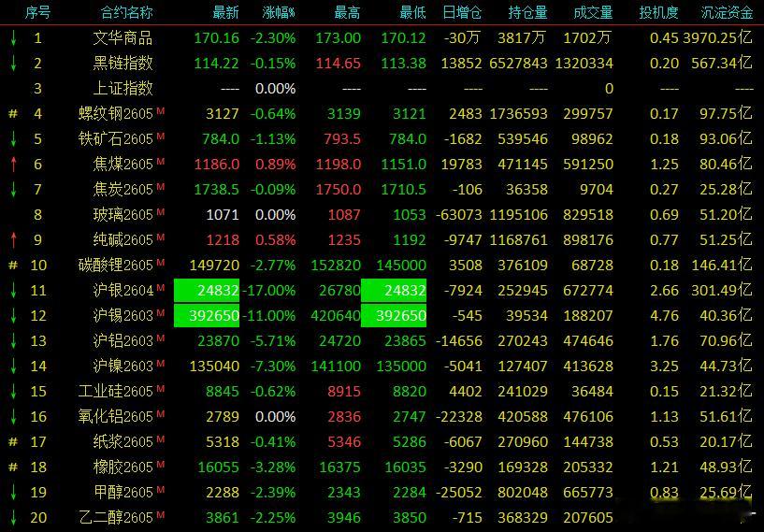Open the 沪铝2603 contract
Image resolution: width=764 pixels, height=532 pixels.
[123, 341]
